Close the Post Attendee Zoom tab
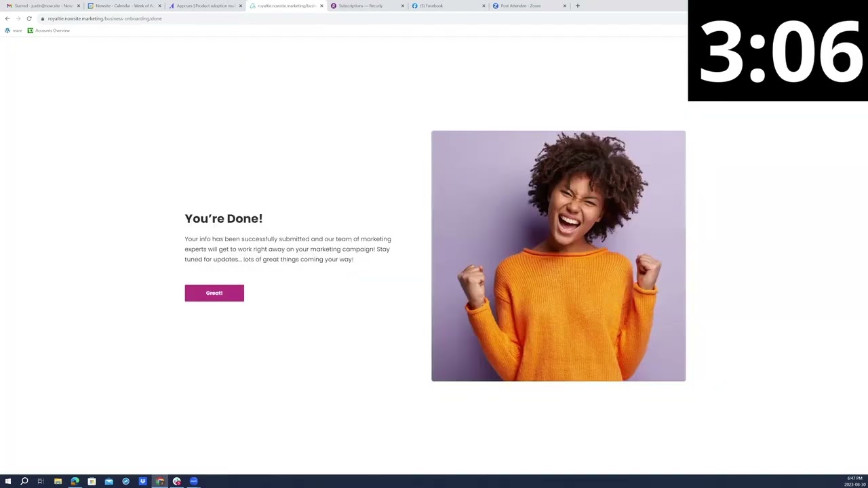Viewport: 868px width, 488px height. click(x=564, y=5)
